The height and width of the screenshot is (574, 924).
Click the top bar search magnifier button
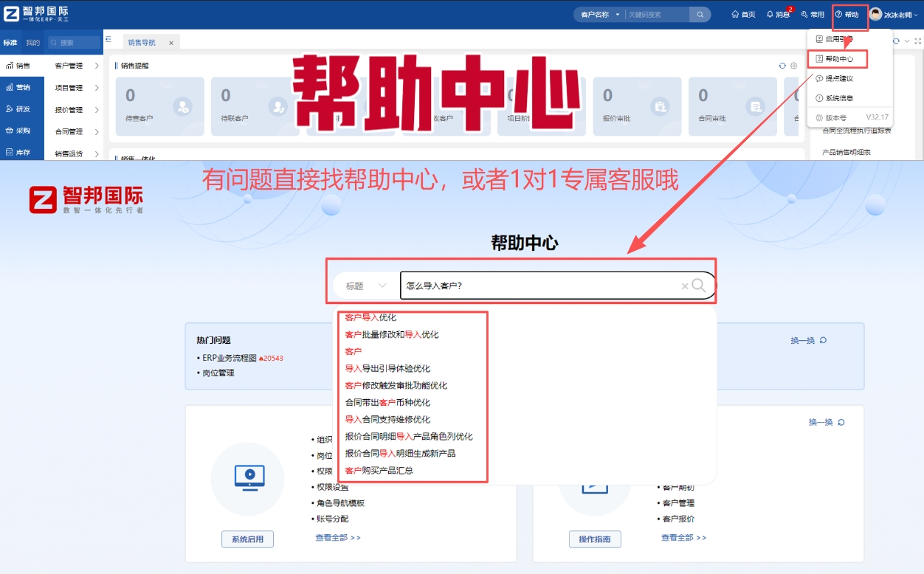coord(700,15)
